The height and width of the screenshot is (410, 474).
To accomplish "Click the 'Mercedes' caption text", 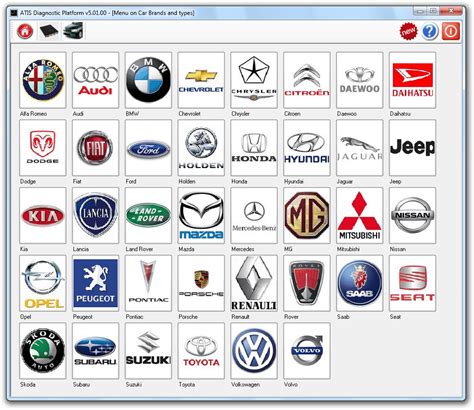I will 243,249.
